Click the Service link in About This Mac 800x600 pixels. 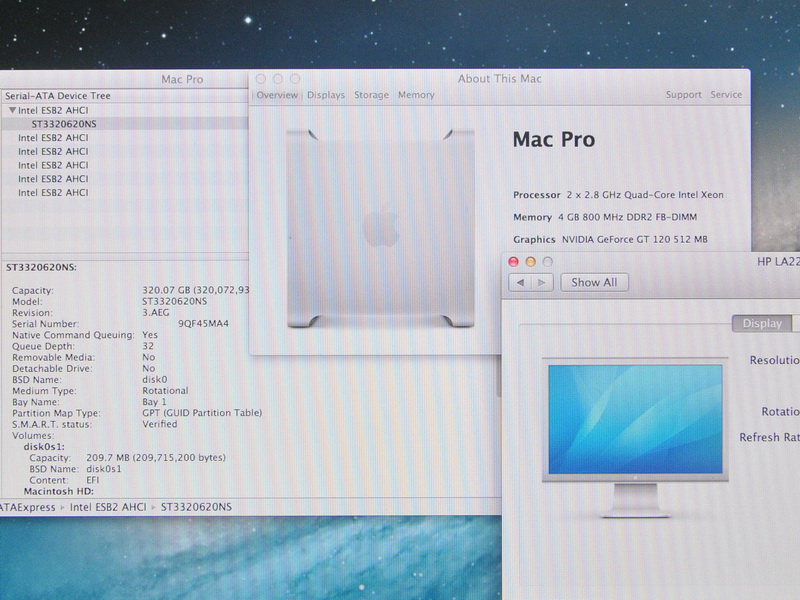click(726, 95)
